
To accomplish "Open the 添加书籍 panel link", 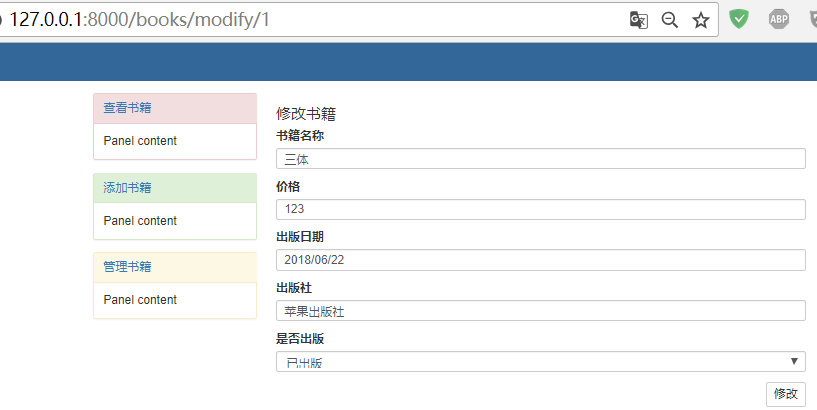I will pyautogui.click(x=127, y=188).
